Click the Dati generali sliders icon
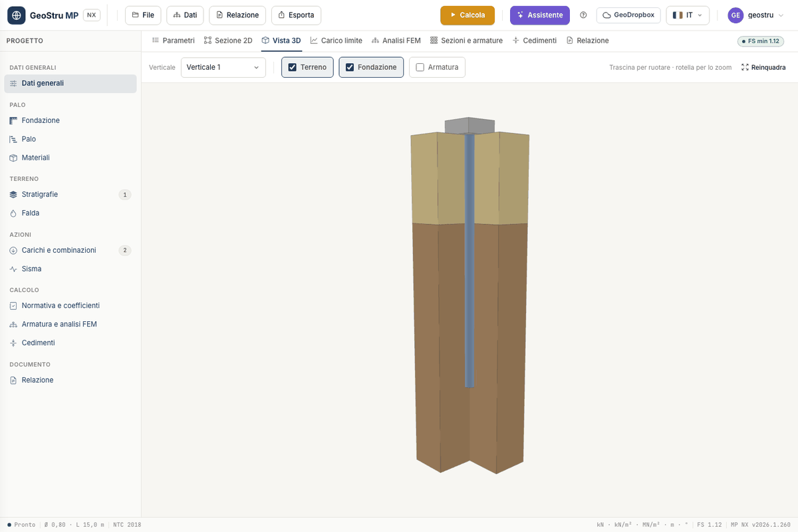Image resolution: width=798 pixels, height=532 pixels. tap(13, 84)
